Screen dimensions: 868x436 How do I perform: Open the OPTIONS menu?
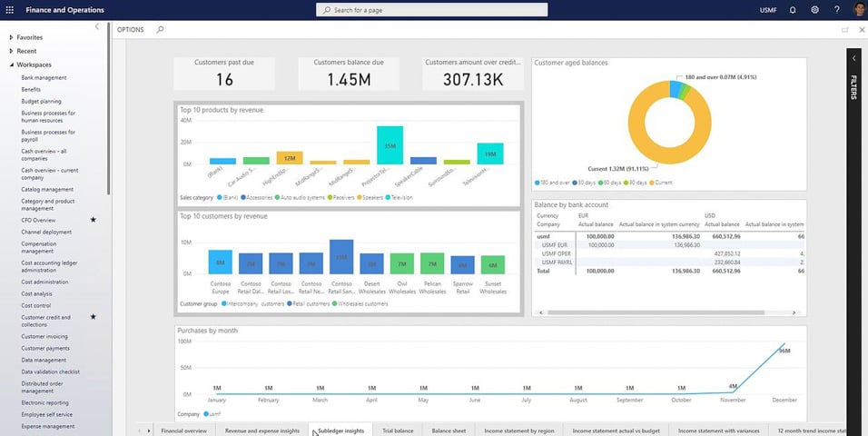(x=130, y=29)
